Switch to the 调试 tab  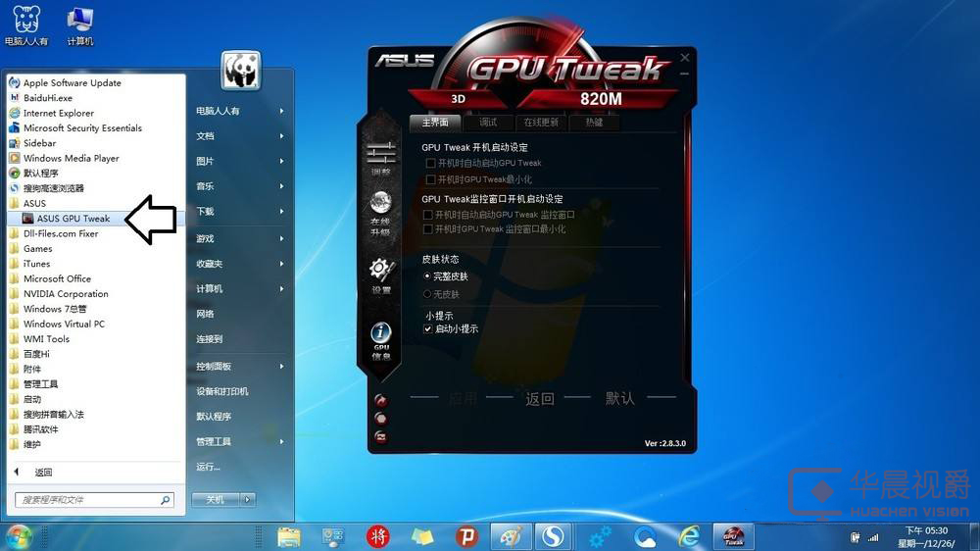coord(488,122)
